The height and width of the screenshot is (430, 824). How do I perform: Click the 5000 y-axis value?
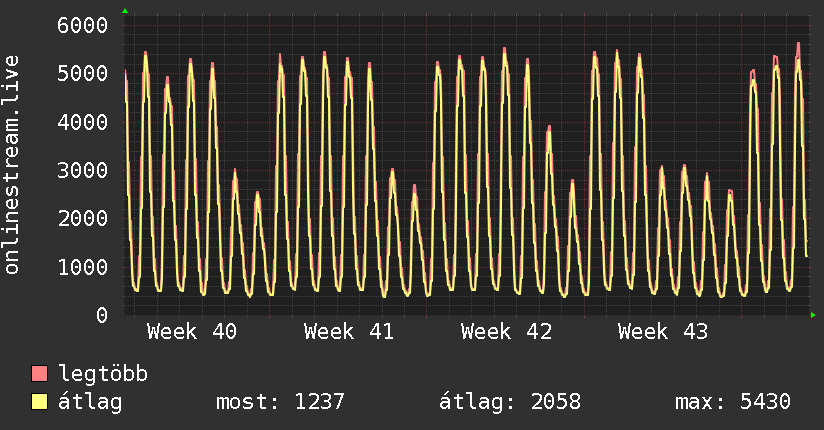(x=83, y=74)
